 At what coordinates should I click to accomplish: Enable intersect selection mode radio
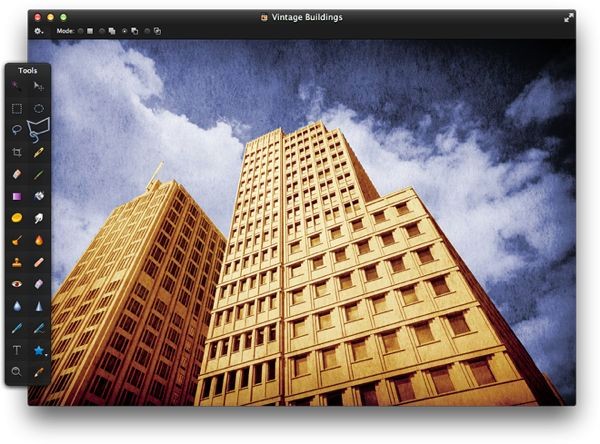[147, 31]
